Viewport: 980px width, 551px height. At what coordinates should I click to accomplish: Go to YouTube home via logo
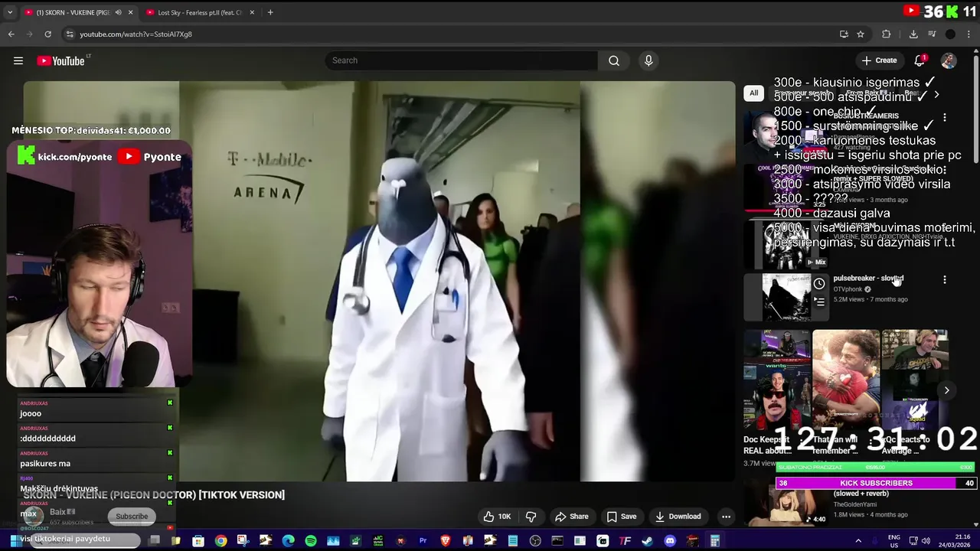coord(60,60)
